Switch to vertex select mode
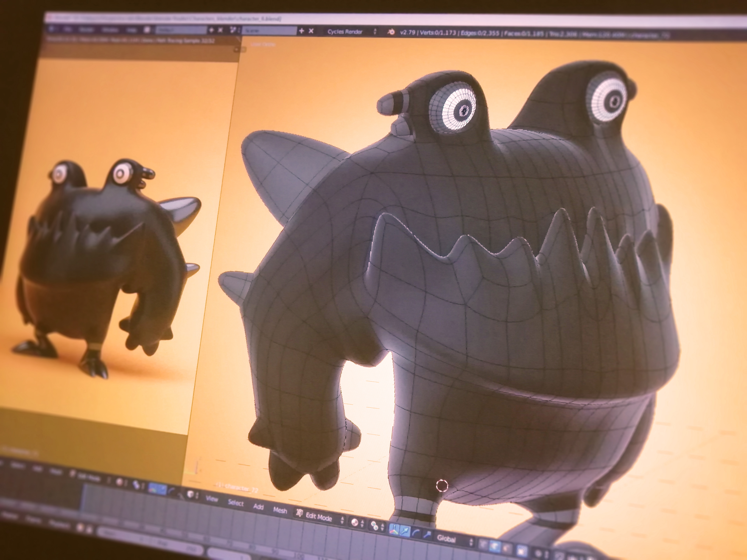 coord(483,544)
